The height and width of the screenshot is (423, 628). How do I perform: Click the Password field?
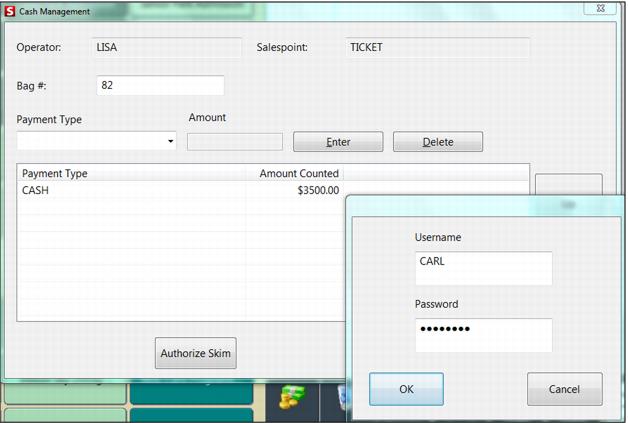click(483, 334)
